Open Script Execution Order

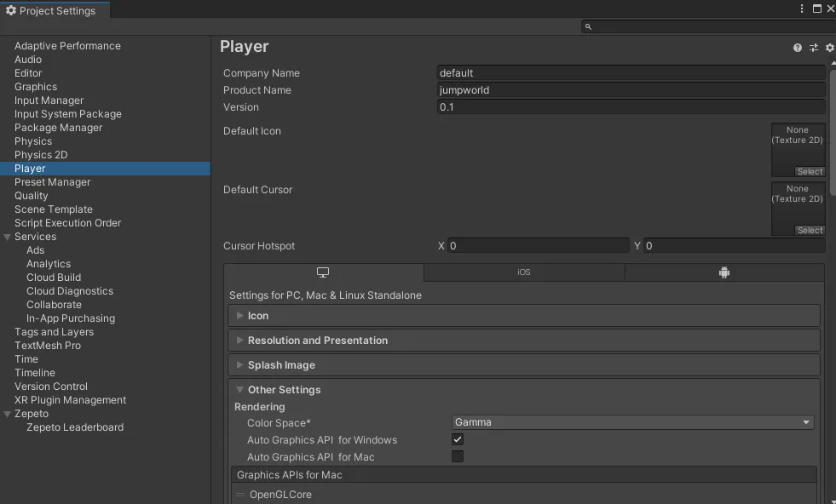[67, 223]
